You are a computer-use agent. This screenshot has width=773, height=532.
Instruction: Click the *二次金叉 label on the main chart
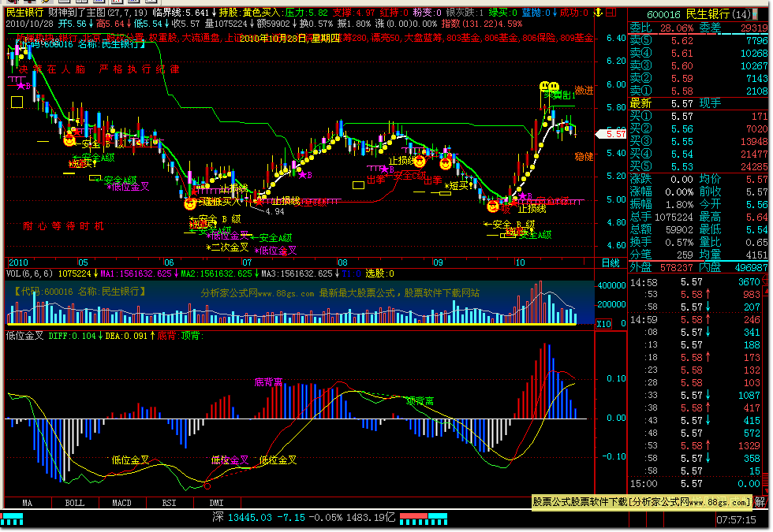[x=227, y=247]
